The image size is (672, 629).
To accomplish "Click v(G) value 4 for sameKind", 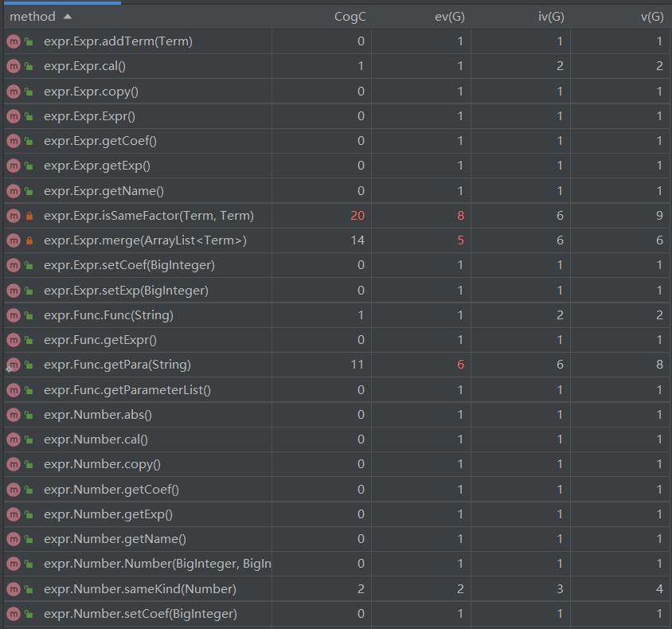I will point(659,589).
